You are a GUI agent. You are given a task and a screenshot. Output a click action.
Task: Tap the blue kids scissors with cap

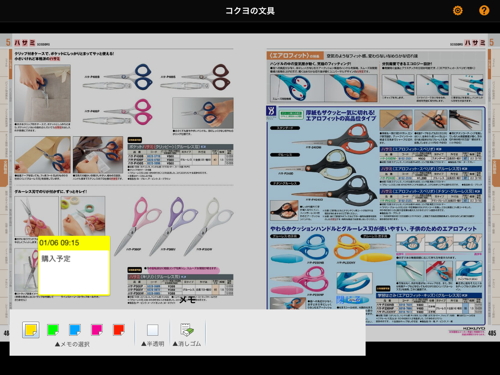(x=299, y=248)
